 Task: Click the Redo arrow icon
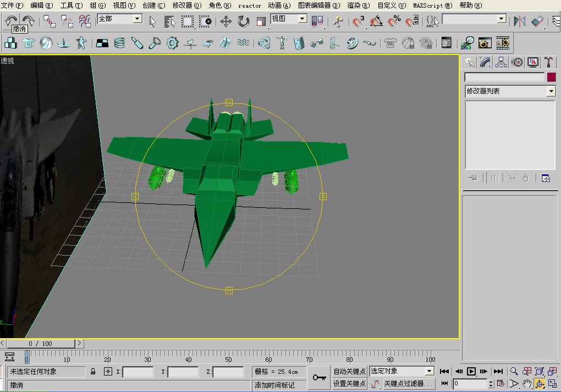28,21
